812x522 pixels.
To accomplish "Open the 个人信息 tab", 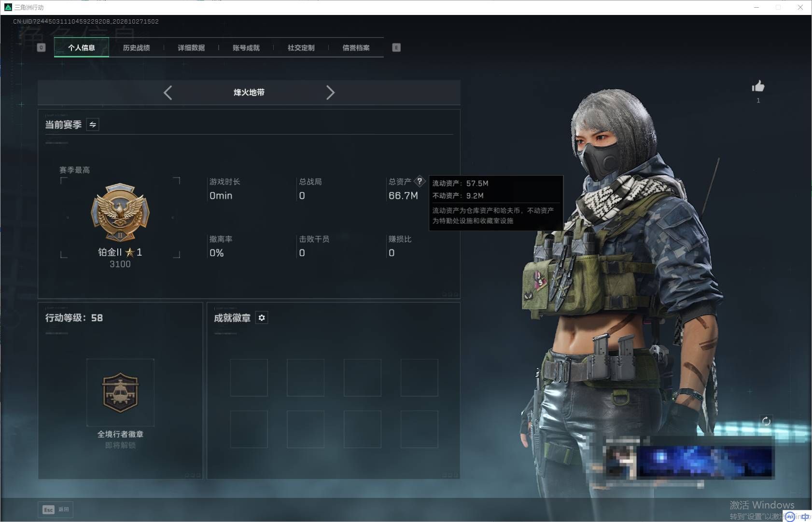I will coord(82,47).
